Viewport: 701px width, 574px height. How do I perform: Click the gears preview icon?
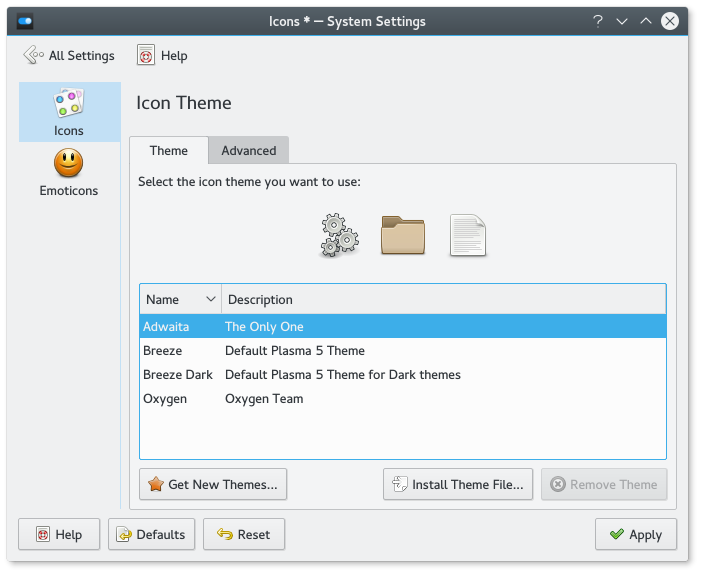(339, 235)
